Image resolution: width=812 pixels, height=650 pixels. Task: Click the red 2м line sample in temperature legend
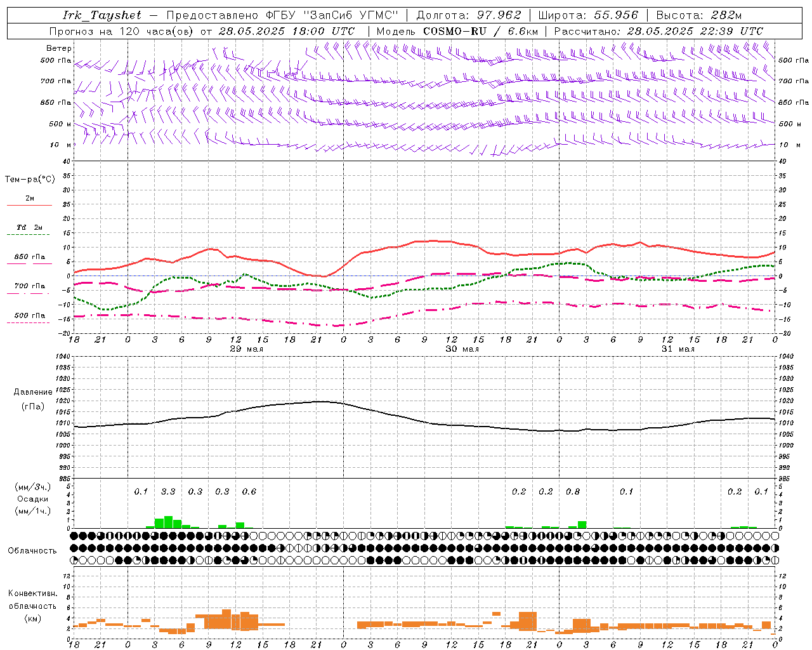29,206
